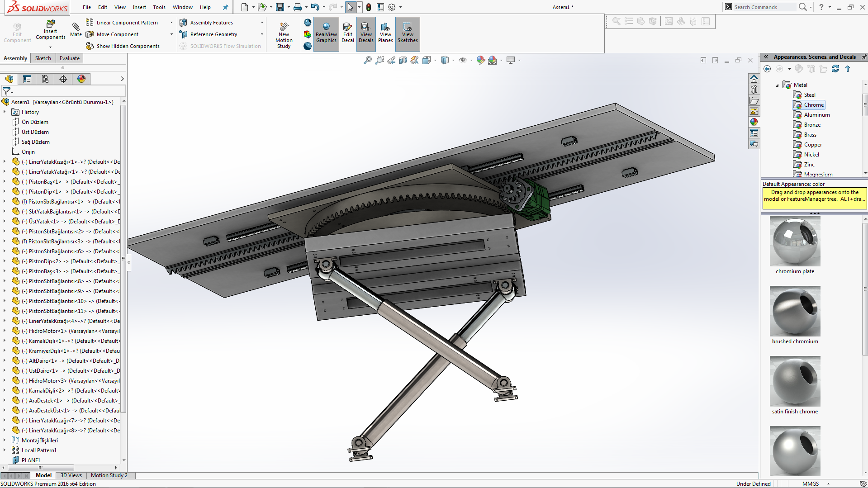This screenshot has height=488, width=868.
Task: Open Insert Components dropdown arrow
Action: (50, 47)
